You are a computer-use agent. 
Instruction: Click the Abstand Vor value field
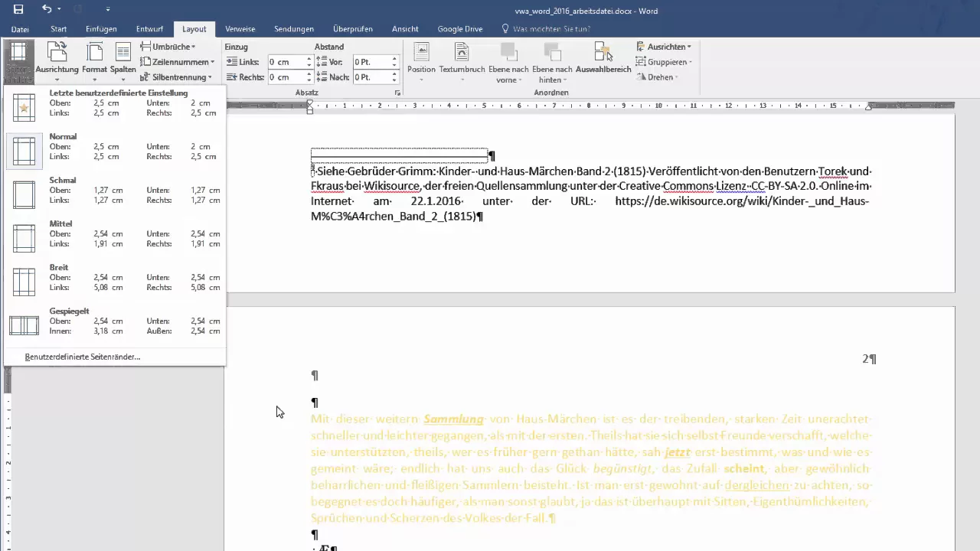tap(371, 62)
